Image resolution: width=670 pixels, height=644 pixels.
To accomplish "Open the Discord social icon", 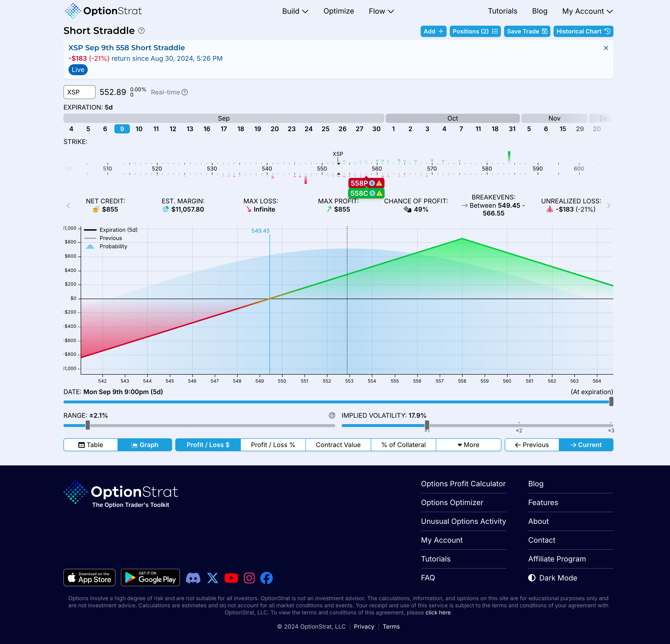I will pyautogui.click(x=193, y=578).
